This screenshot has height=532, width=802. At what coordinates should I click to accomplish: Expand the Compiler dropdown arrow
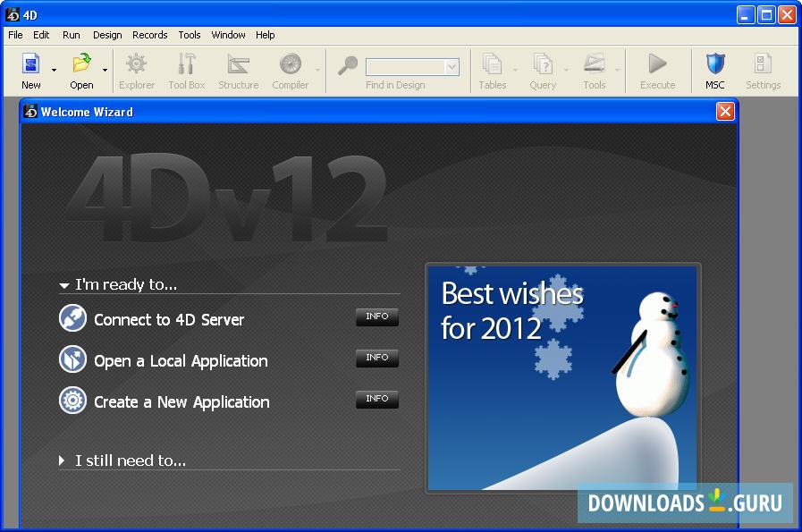click(317, 70)
